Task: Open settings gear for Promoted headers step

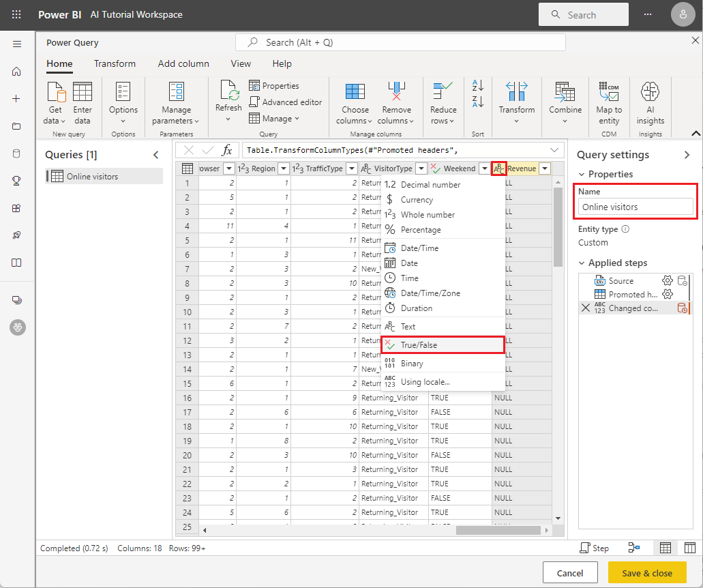Action: click(x=667, y=294)
